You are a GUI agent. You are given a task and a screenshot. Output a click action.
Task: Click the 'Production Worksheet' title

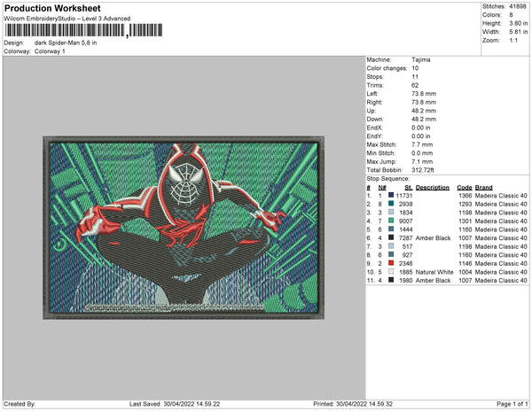coord(52,8)
